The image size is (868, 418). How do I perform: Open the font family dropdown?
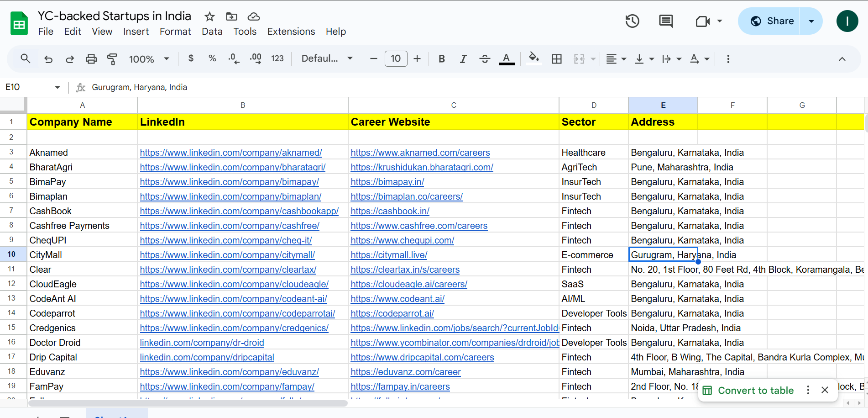(326, 58)
